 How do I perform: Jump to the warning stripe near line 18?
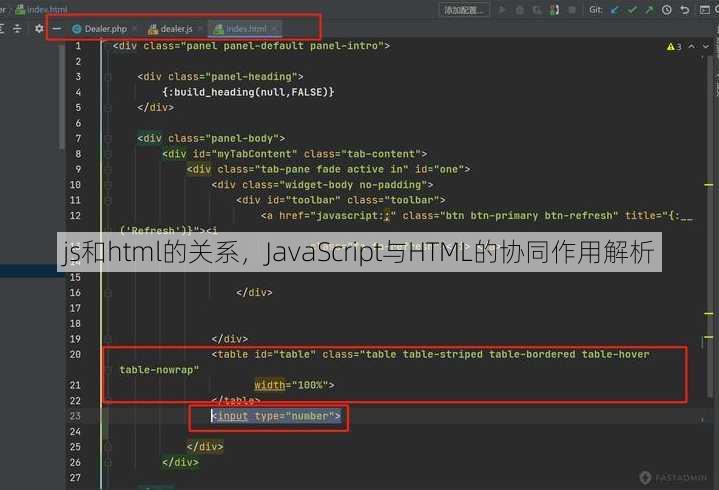pyautogui.click(x=709, y=314)
